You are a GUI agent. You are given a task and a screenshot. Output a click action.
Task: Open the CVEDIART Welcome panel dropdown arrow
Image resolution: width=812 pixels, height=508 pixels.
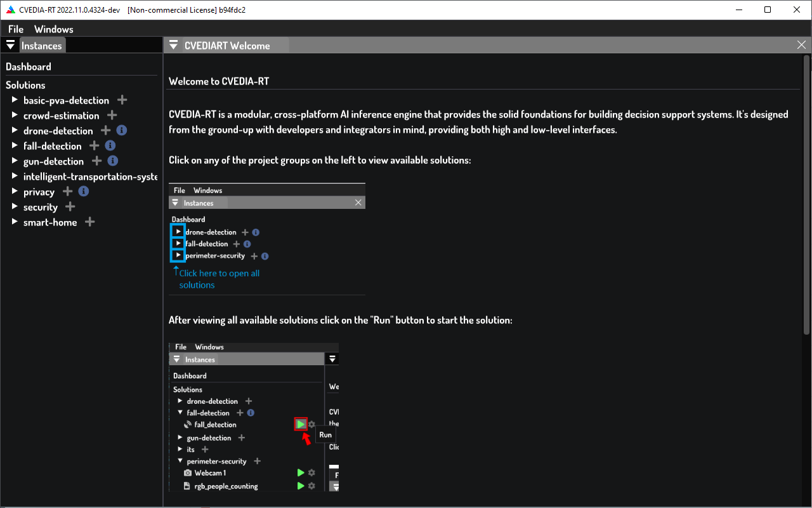pyautogui.click(x=173, y=45)
